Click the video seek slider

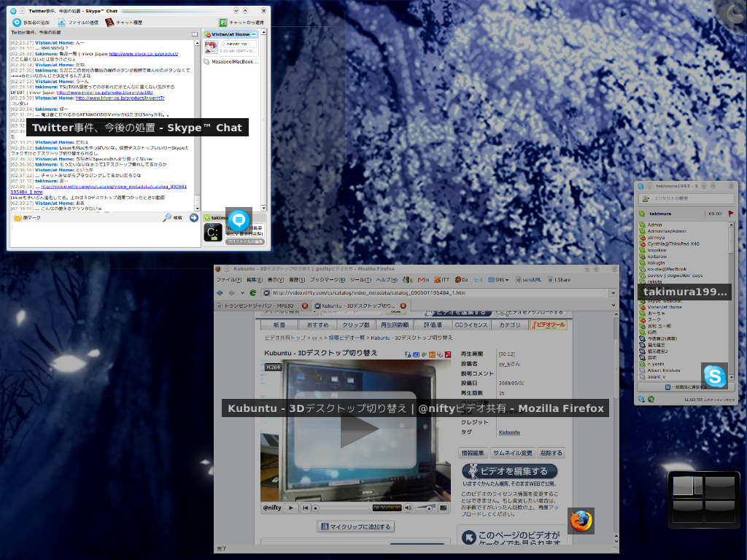pos(341,508)
